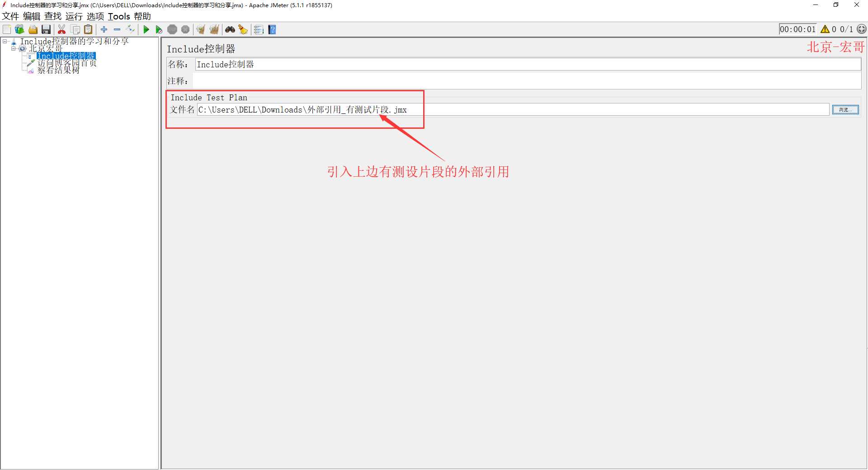Screen dimensions: 868x470
Task: Click the warning triangle log indicator
Action: click(x=825, y=29)
